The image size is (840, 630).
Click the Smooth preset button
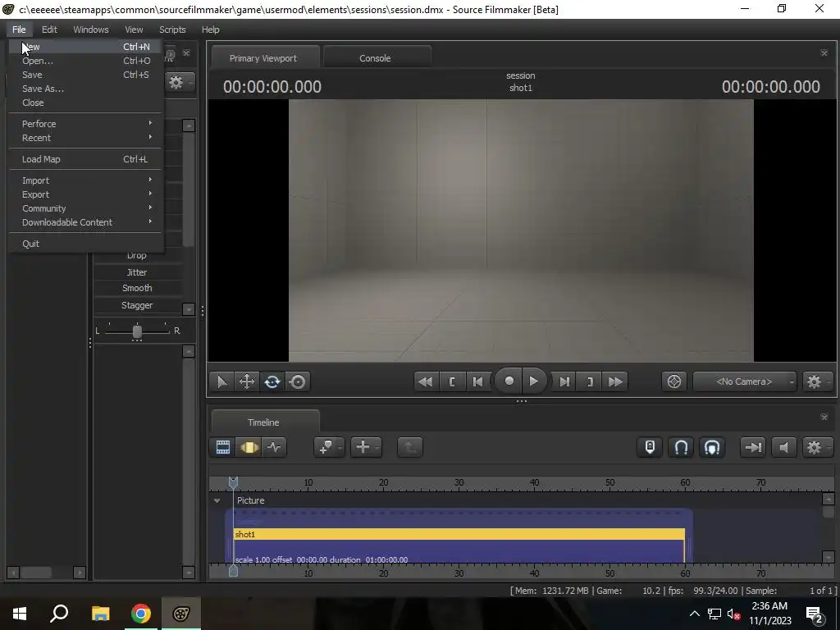point(137,288)
